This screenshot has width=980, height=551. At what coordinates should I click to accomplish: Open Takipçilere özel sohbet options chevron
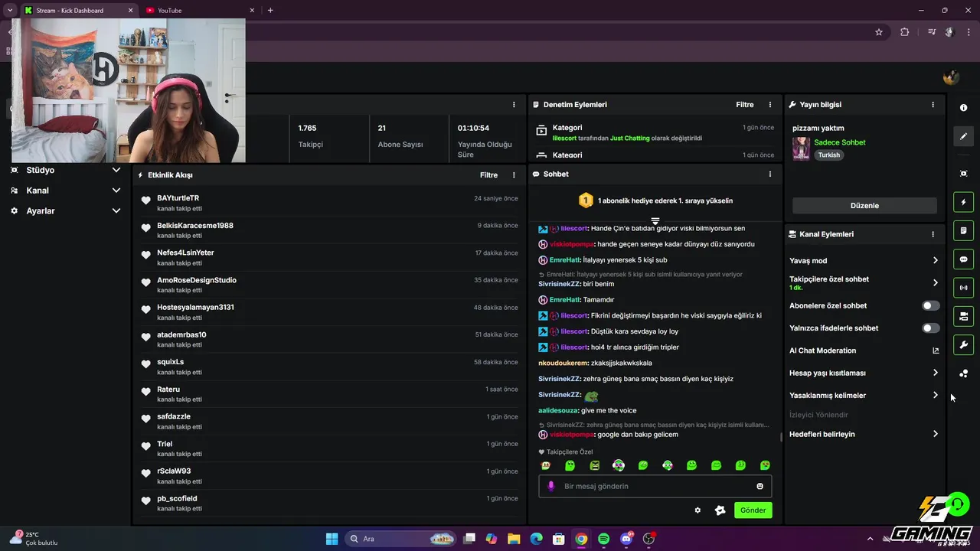point(935,283)
